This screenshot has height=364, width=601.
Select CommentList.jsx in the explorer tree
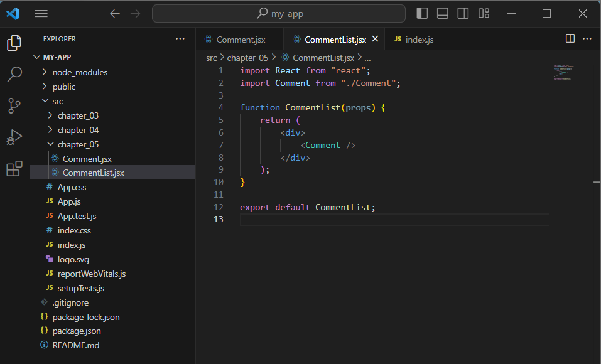pos(112,173)
